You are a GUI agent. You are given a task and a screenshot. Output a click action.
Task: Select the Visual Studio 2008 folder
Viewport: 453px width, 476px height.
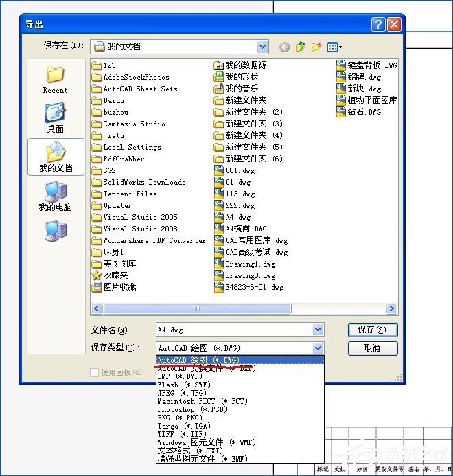[135, 229]
